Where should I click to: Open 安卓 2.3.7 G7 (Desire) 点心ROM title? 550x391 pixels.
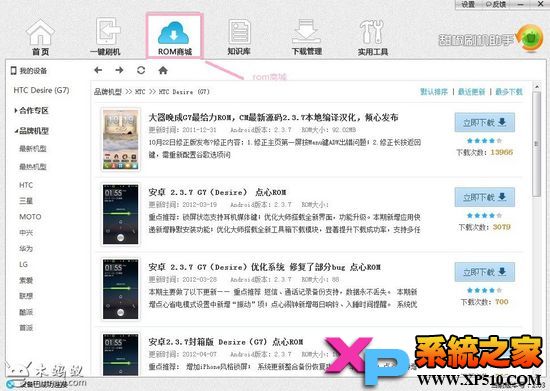(x=217, y=192)
